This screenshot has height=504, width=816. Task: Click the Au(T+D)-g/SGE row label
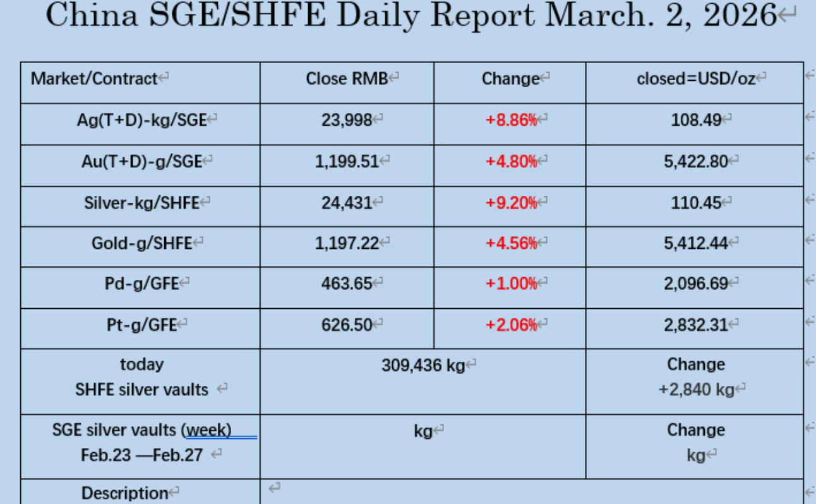[141, 161]
